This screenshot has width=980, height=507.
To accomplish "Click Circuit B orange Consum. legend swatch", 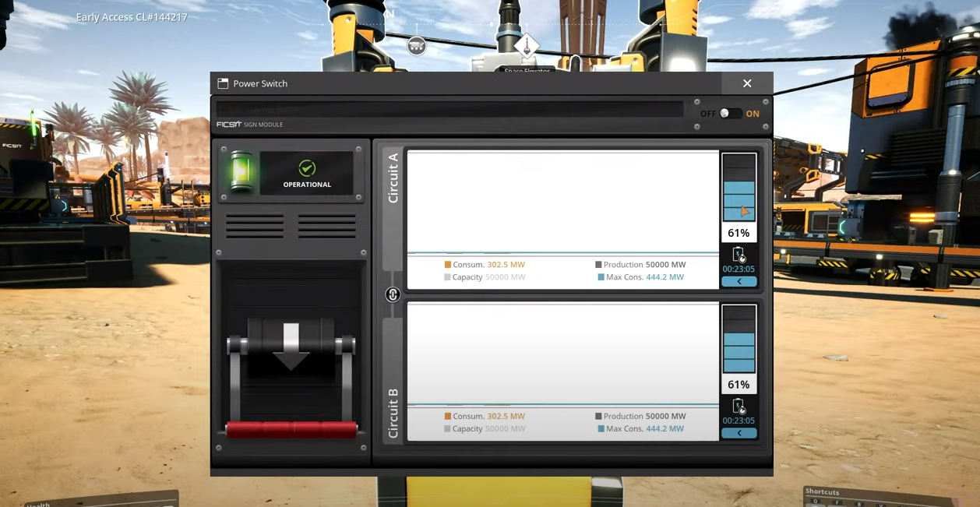I will [x=448, y=417].
